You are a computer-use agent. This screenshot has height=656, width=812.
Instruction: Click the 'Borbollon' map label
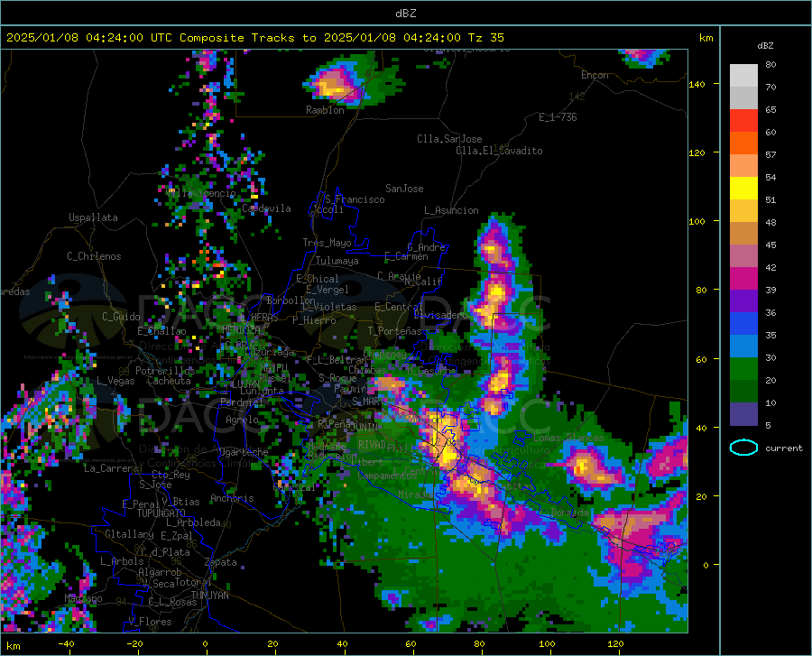click(x=291, y=300)
